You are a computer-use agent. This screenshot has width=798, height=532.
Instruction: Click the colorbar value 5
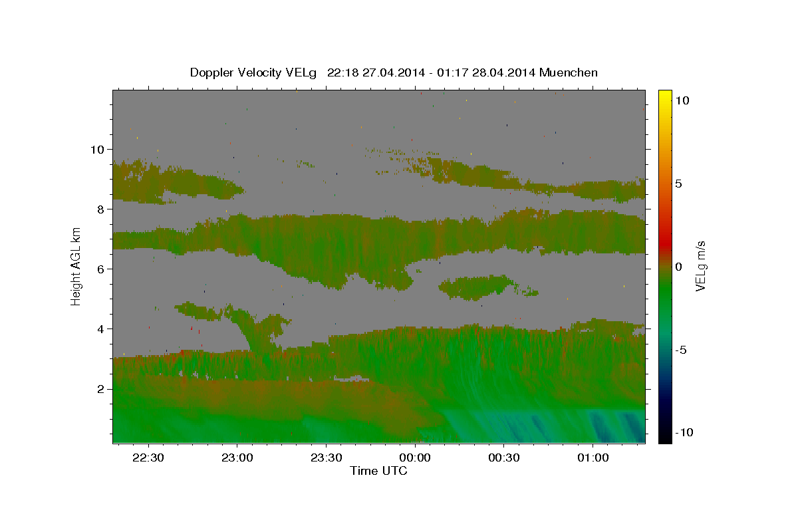[678, 184]
